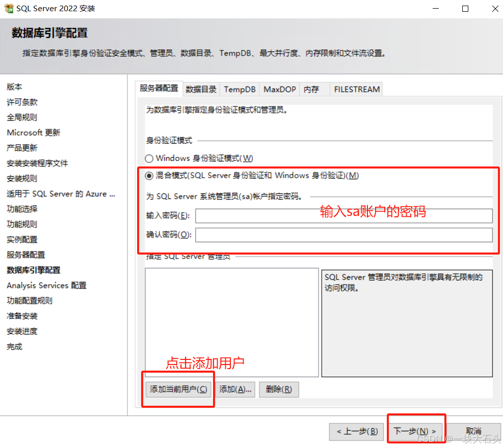Close the SQL Server 2022 installer window
503x448 pixels.
(495, 9)
